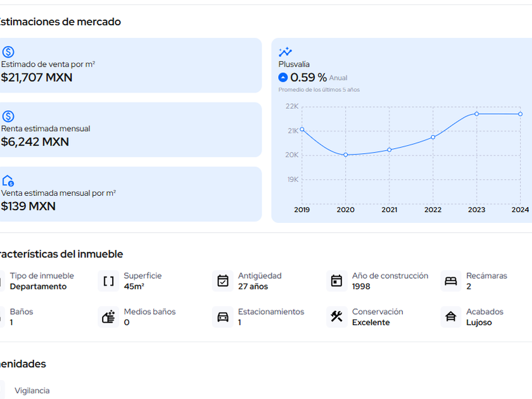Click the Plusvalía trend sparkle icon
The image size is (532, 399).
click(x=285, y=52)
